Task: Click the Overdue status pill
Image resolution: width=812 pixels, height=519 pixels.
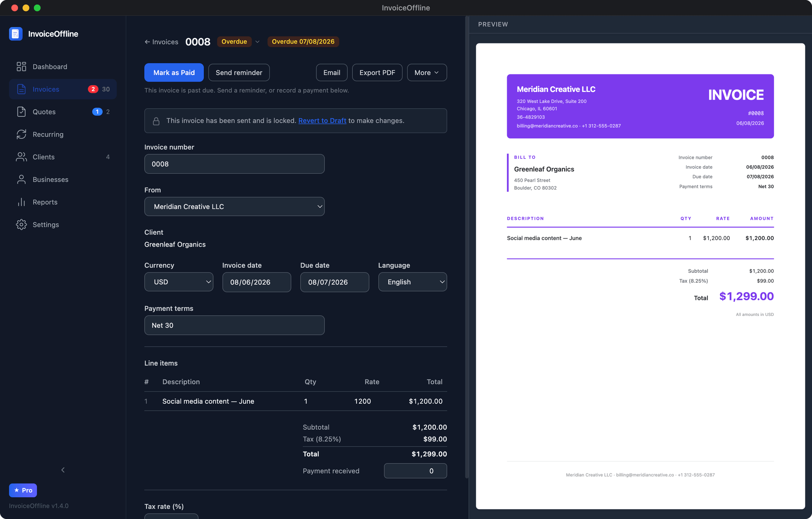Action: pyautogui.click(x=234, y=42)
